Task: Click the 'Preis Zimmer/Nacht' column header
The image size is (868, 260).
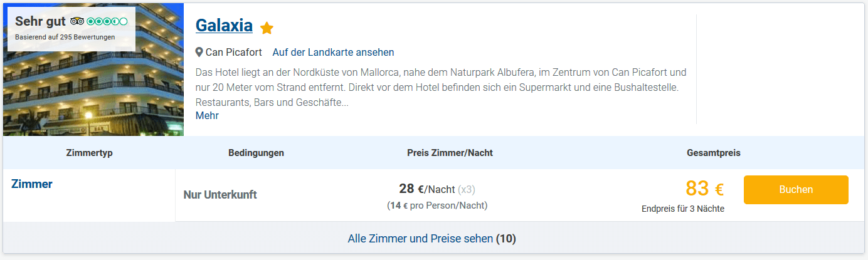Action: [x=450, y=153]
